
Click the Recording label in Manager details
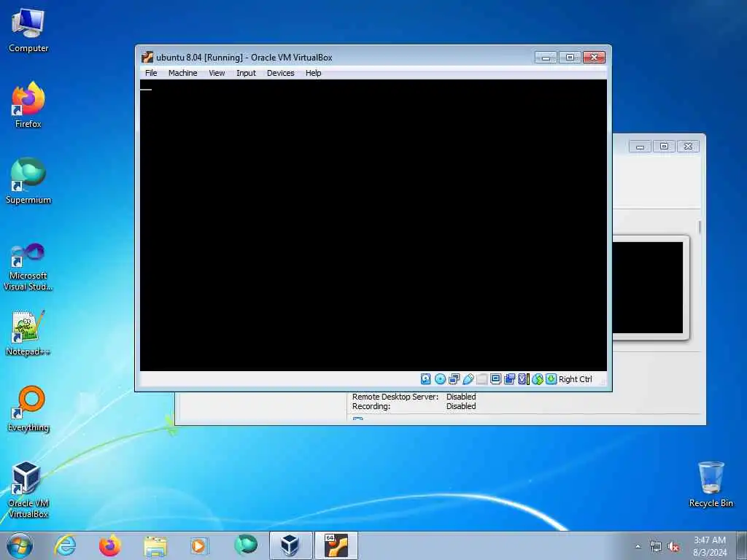371,406
